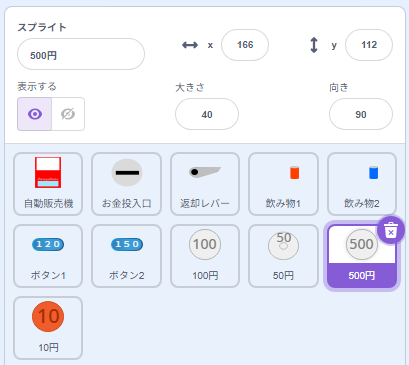Viewport: 409px width, 365px height.
Task: Delete the 500円 sprite with trash icon
Action: pos(391,230)
